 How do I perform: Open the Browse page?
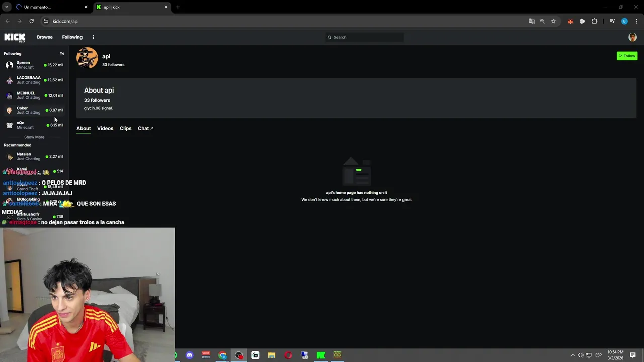click(x=45, y=37)
